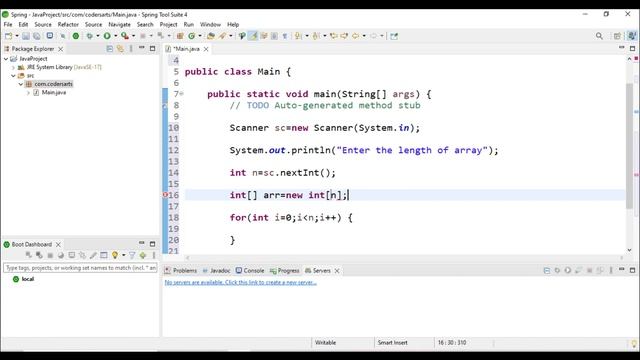Select the Spring perspective icon at top right
Image resolution: width=640 pixels, height=360 pixels.
coord(632,36)
